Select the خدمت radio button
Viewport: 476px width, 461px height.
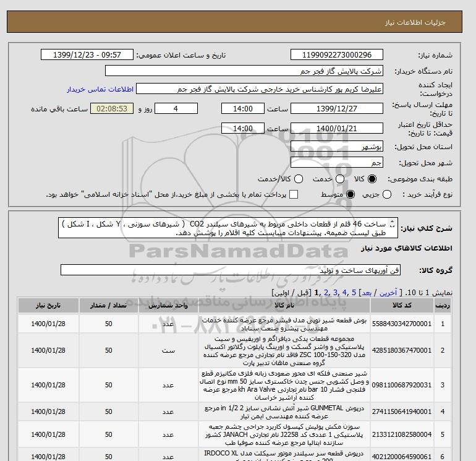point(340,179)
